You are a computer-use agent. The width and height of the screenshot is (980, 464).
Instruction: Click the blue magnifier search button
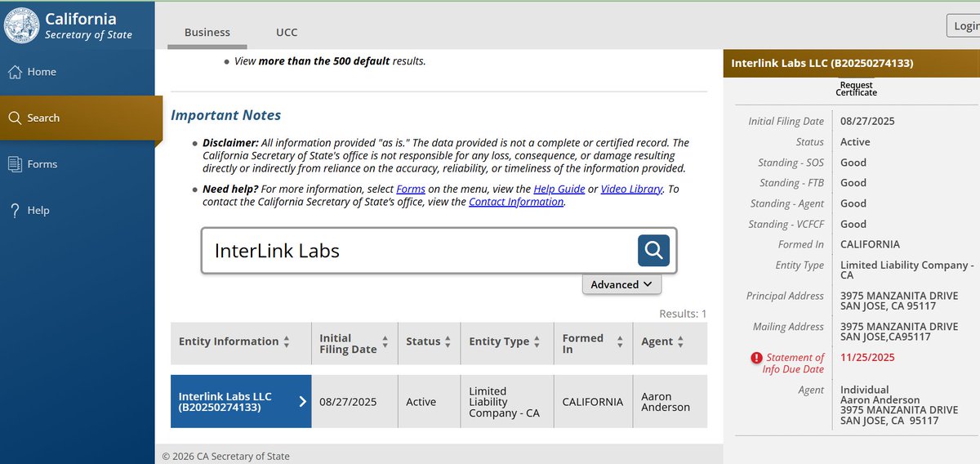(653, 250)
